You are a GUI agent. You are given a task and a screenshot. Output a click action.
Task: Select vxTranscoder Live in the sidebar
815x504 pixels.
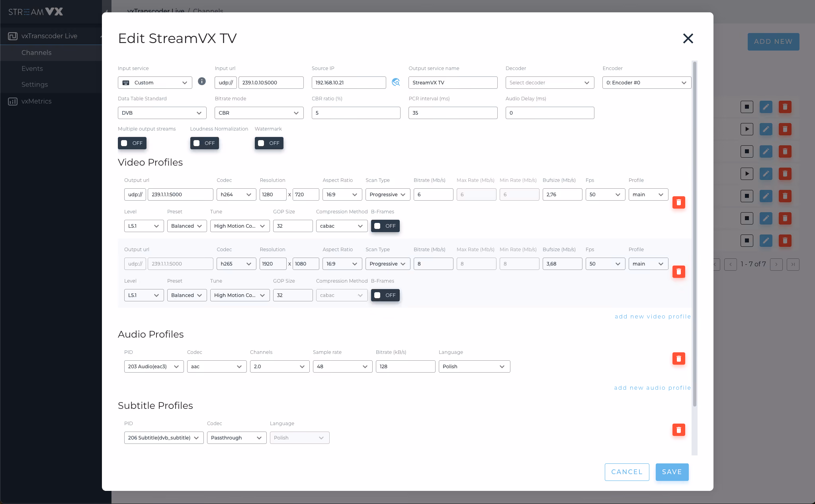(49, 36)
